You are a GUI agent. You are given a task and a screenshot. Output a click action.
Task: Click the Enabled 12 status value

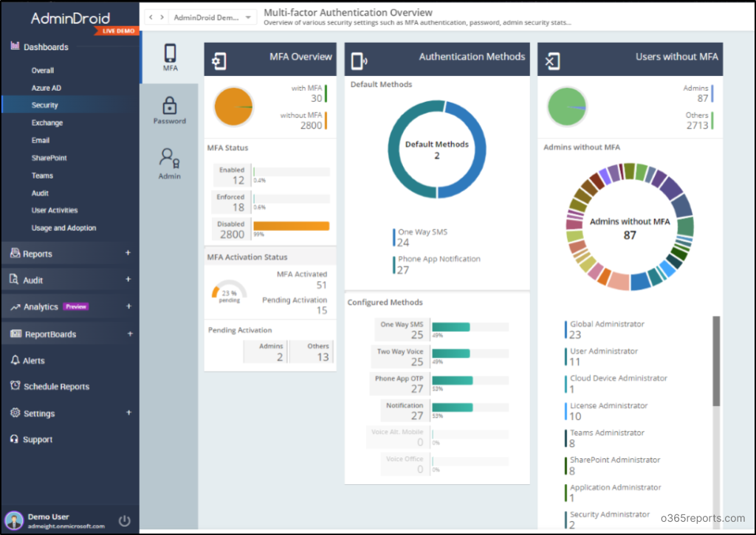238,180
